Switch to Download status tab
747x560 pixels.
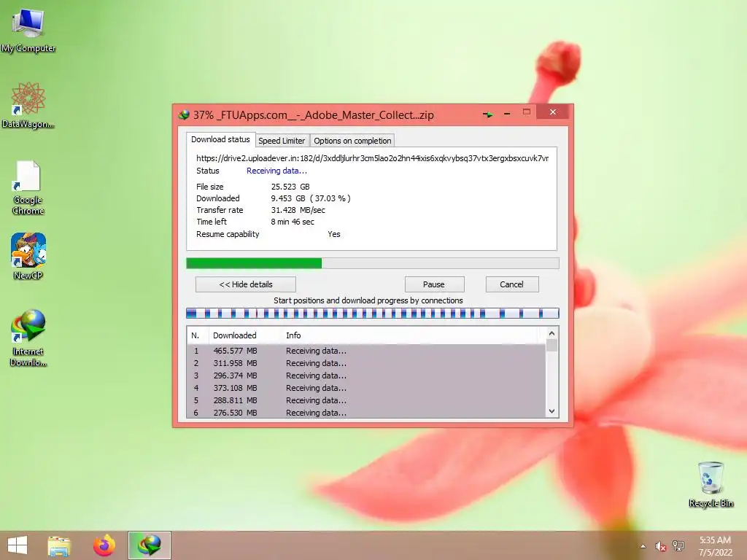point(220,139)
